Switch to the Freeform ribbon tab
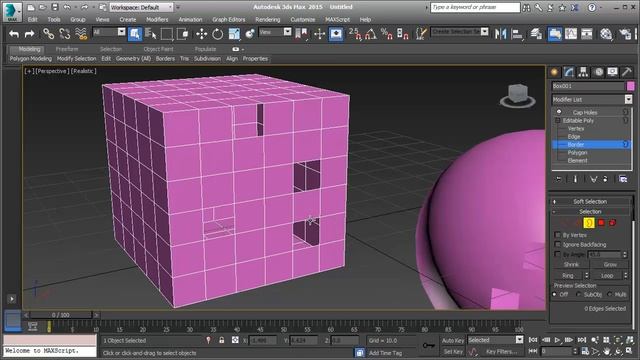This screenshot has width=640, height=360. pyautogui.click(x=67, y=49)
